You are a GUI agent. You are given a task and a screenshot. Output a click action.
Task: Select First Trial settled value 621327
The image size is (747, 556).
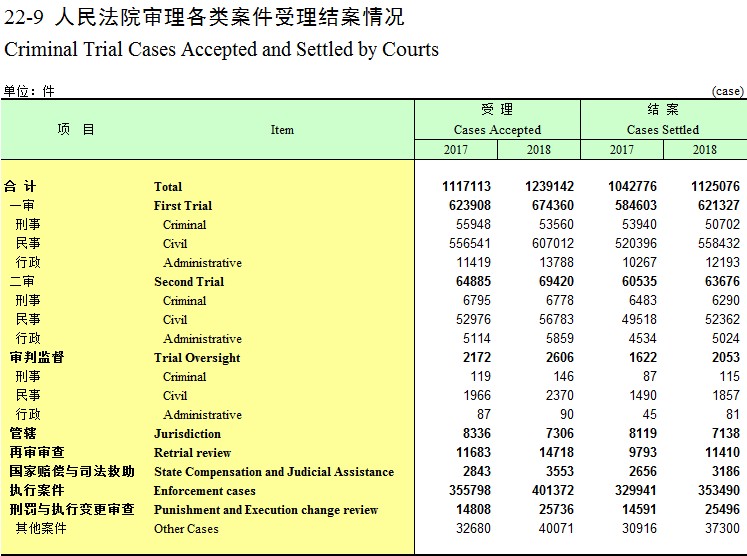point(719,205)
